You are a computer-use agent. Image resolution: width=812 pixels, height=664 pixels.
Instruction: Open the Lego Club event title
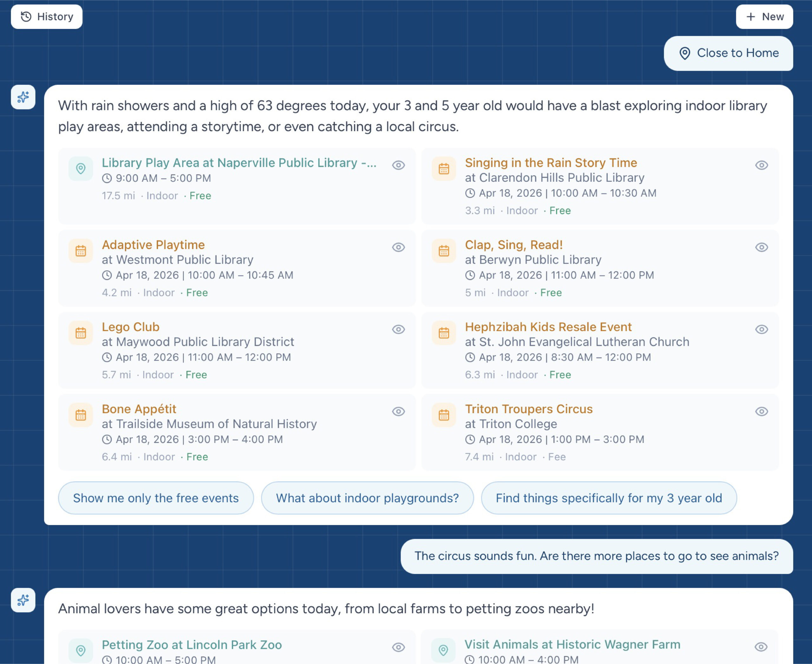[130, 327]
